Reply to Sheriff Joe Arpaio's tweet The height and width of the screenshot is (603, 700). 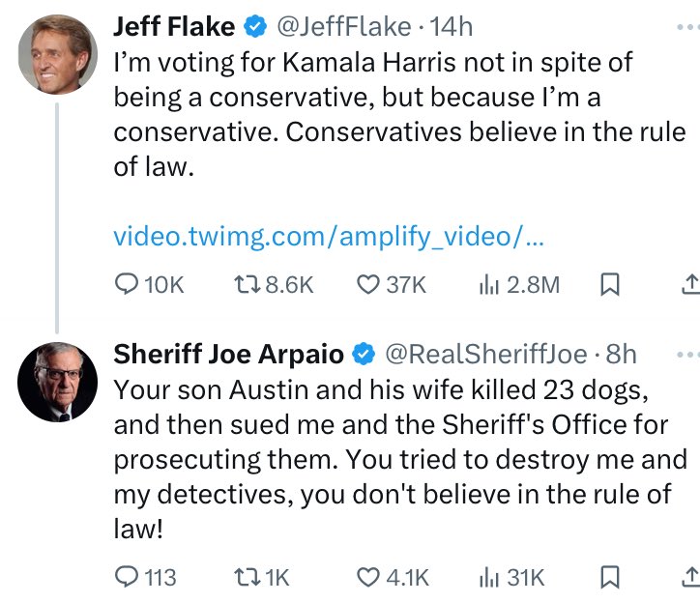click(x=128, y=577)
